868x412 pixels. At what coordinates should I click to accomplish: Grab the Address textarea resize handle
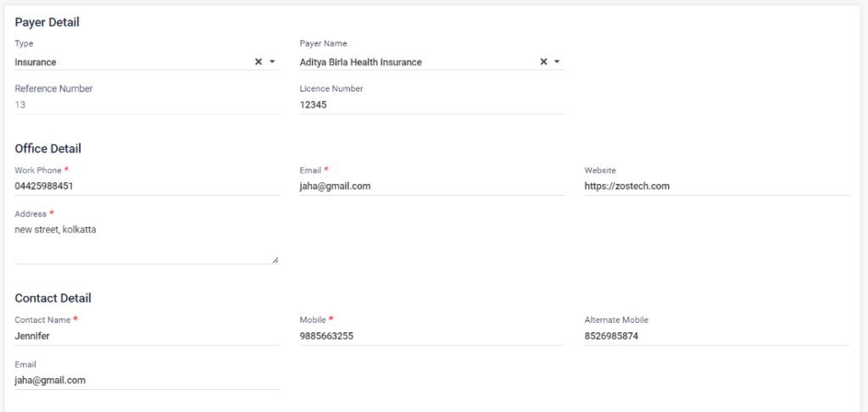[x=275, y=259]
